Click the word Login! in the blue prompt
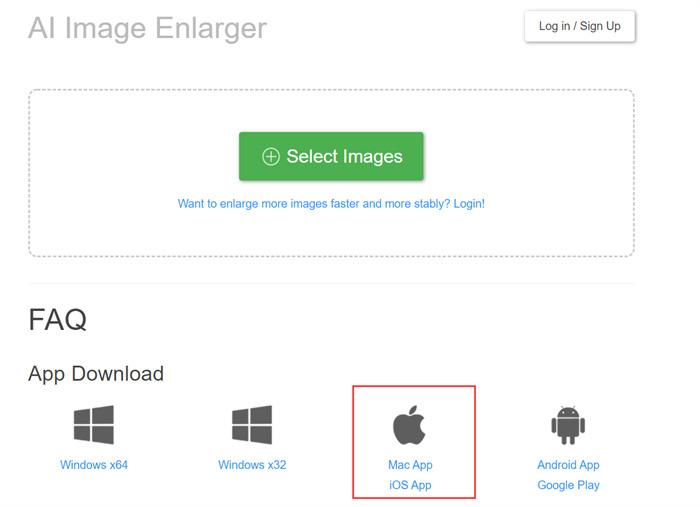The image size is (700, 507). (x=469, y=204)
